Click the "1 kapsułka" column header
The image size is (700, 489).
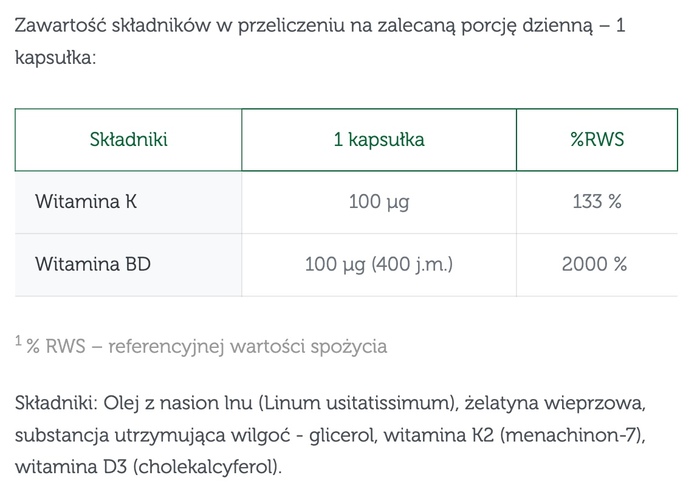(x=379, y=140)
